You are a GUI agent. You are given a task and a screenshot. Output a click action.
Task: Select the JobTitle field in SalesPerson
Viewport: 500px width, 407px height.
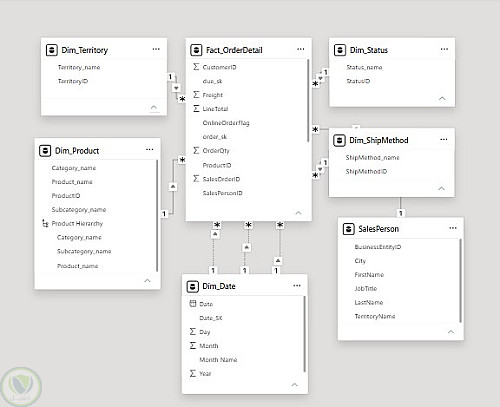(366, 288)
